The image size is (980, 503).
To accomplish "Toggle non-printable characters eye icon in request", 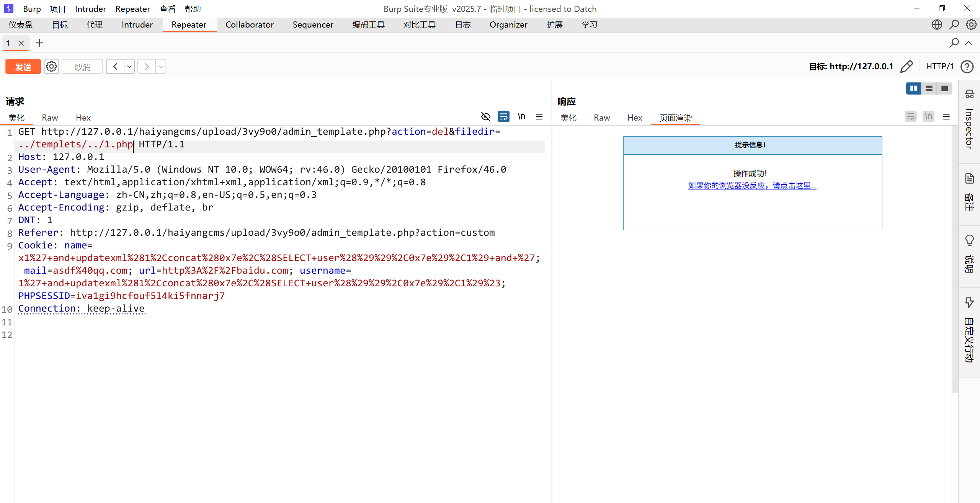I will pyautogui.click(x=485, y=117).
